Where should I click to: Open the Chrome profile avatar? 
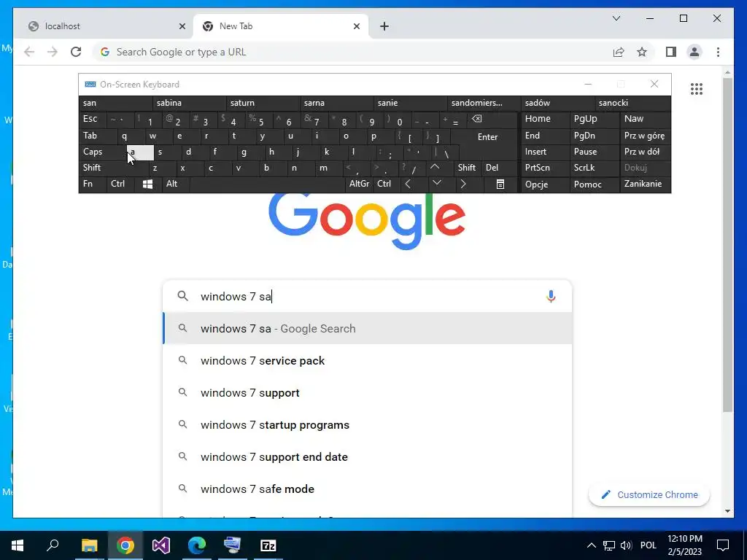(x=694, y=52)
